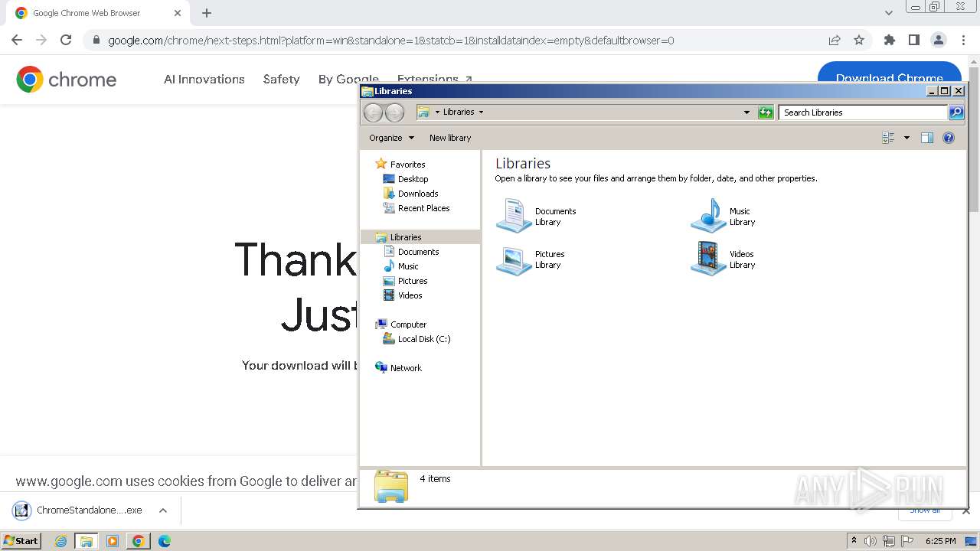Click the Explorer Forward arrow button
This screenshot has width=980, height=551.
[394, 112]
